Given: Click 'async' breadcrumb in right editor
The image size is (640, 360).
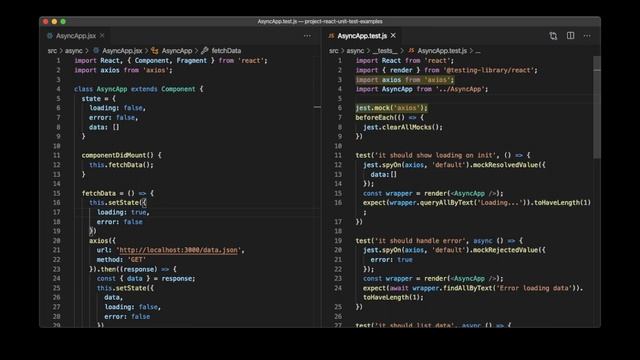Looking at the screenshot, I should (355, 51).
